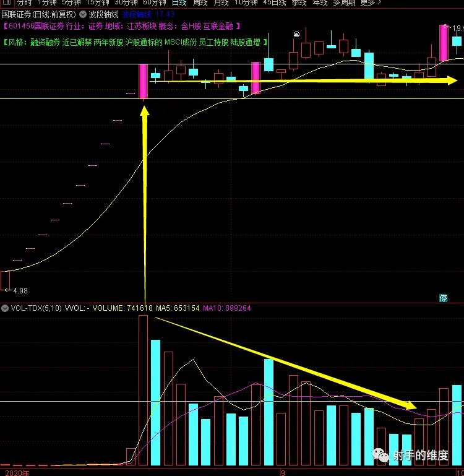The image size is (464, 476).
Task: Click the first magenta limit-up candle
Action: coord(144,81)
